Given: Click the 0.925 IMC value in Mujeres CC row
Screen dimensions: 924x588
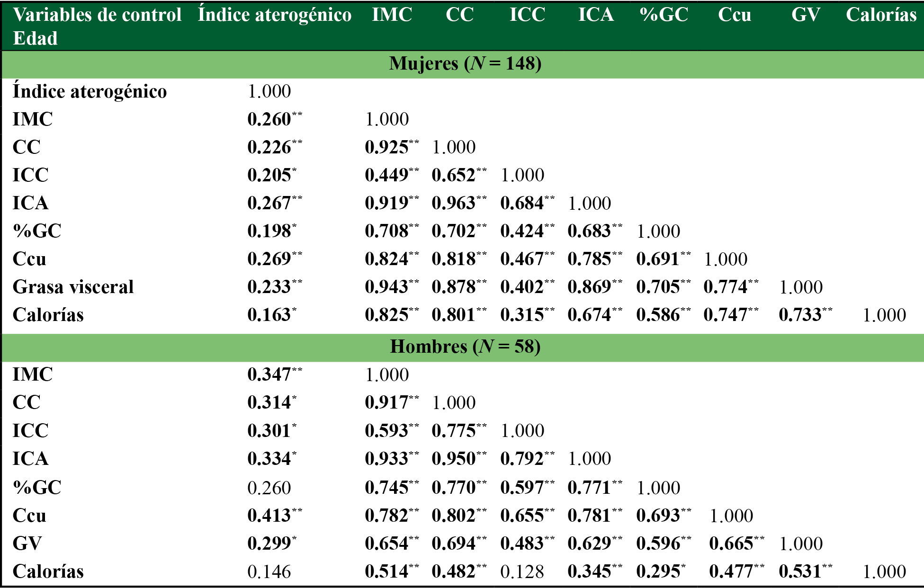Looking at the screenshot, I should [387, 147].
